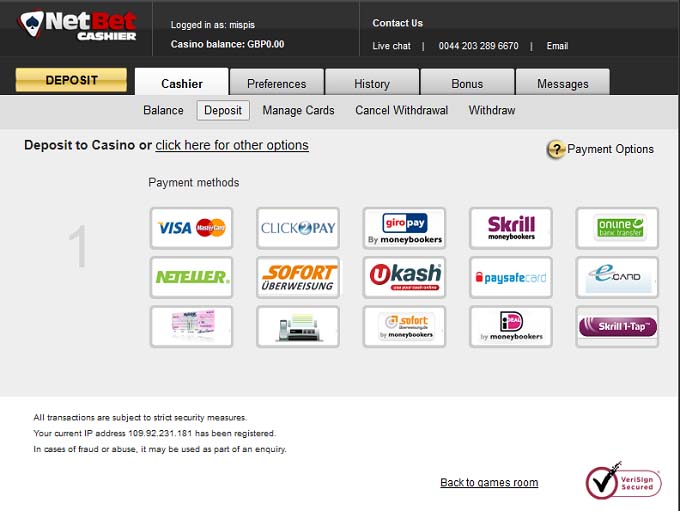Open the History tab
This screenshot has width=680, height=511.
(371, 84)
